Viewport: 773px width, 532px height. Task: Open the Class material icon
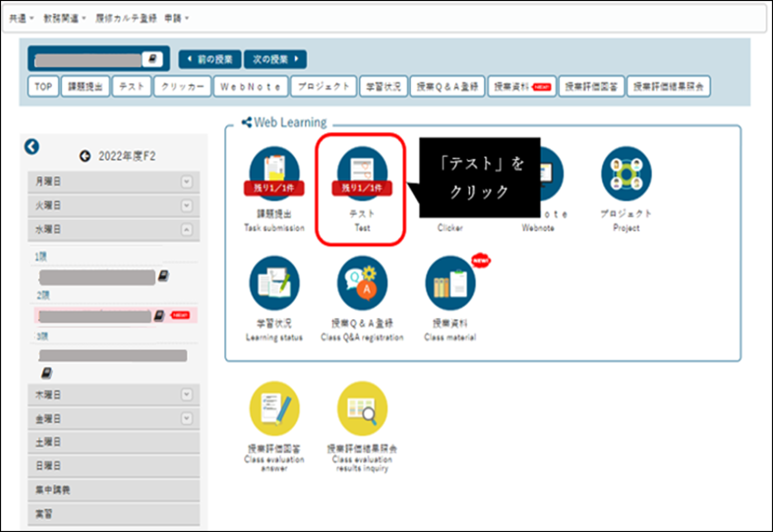450,283
